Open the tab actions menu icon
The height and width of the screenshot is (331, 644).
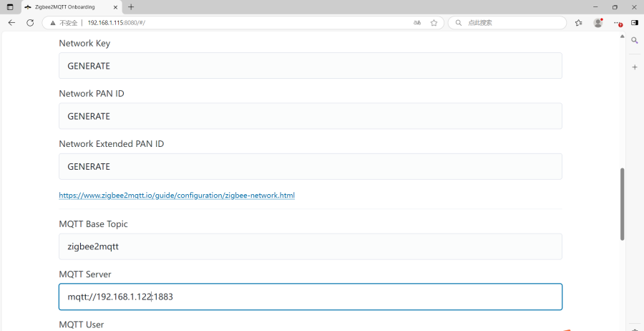tap(10, 7)
